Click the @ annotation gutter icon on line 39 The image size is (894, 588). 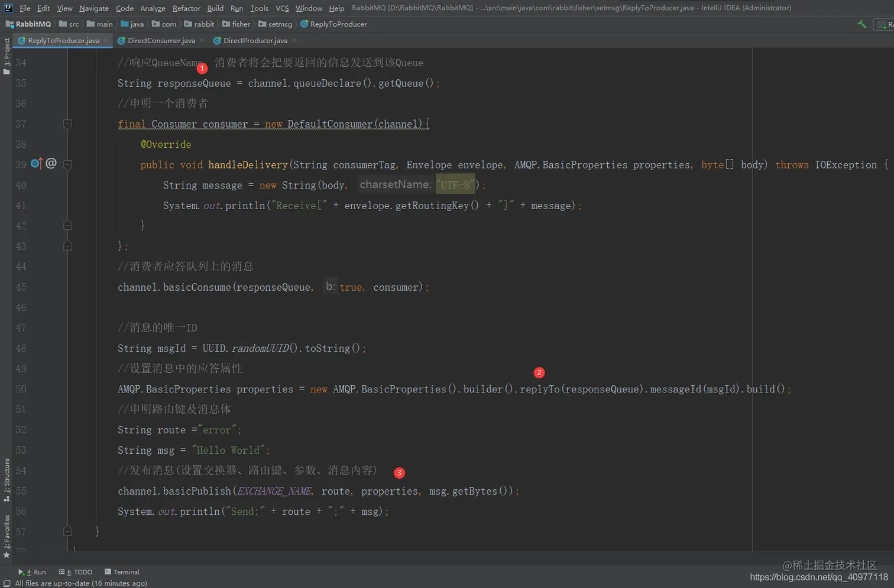click(x=51, y=163)
